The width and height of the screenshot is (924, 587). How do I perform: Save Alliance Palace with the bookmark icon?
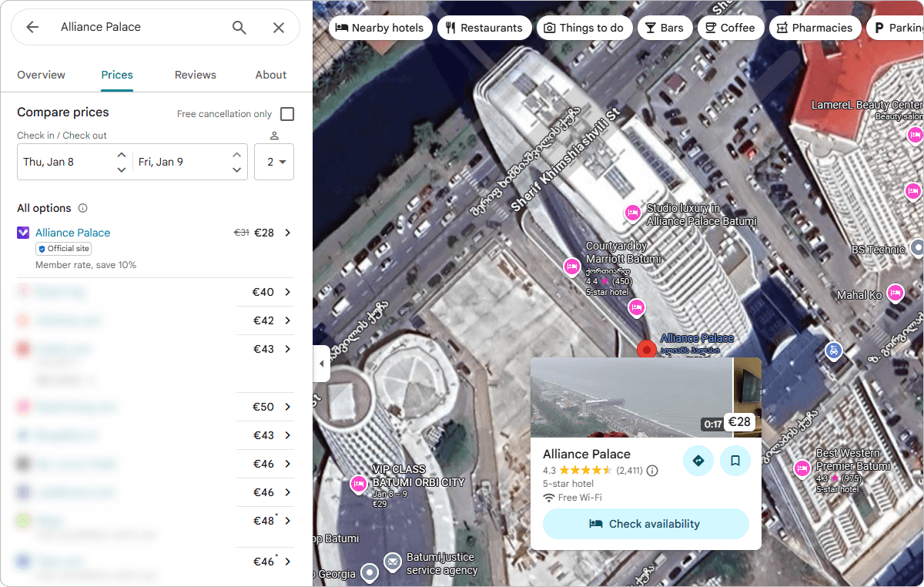click(x=735, y=460)
